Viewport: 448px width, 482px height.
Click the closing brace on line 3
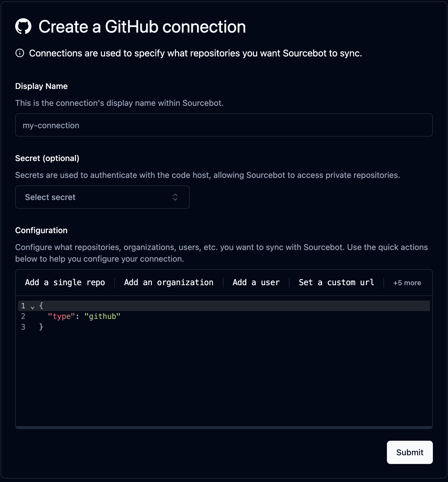[x=41, y=327]
